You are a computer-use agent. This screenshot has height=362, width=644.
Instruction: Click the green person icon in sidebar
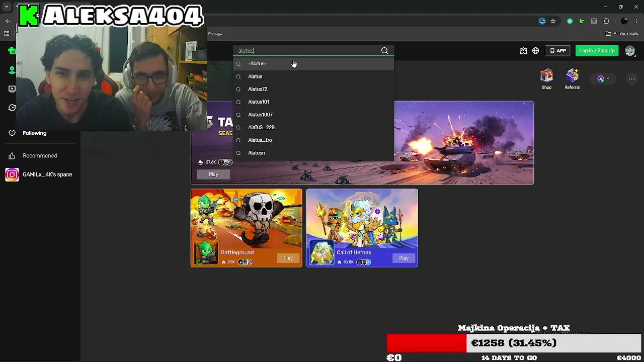pyautogui.click(x=12, y=70)
